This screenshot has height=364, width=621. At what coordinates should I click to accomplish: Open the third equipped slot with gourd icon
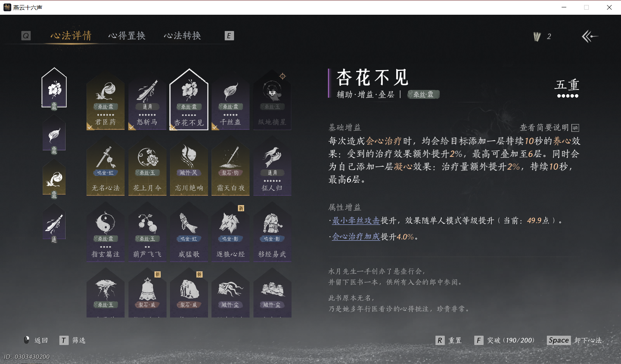54,179
